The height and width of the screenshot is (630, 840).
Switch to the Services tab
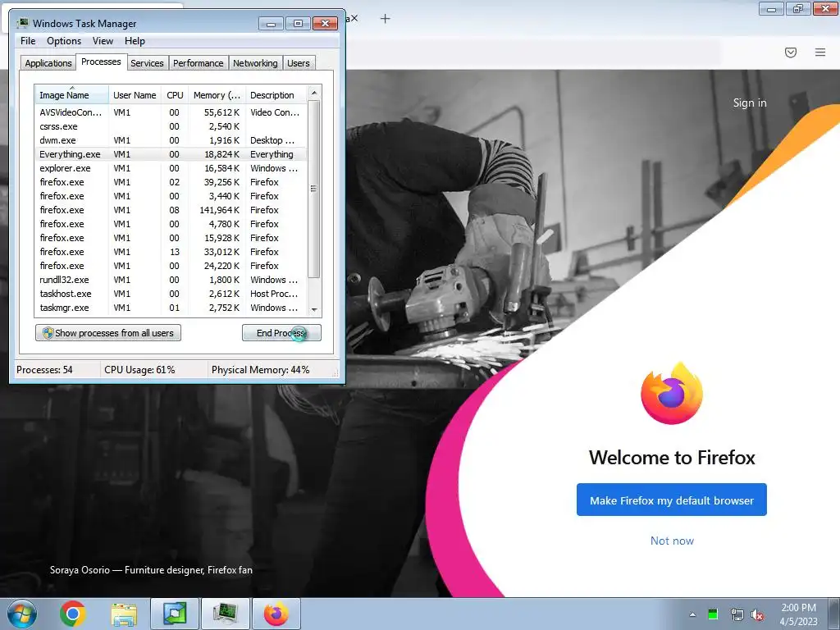[148, 63]
